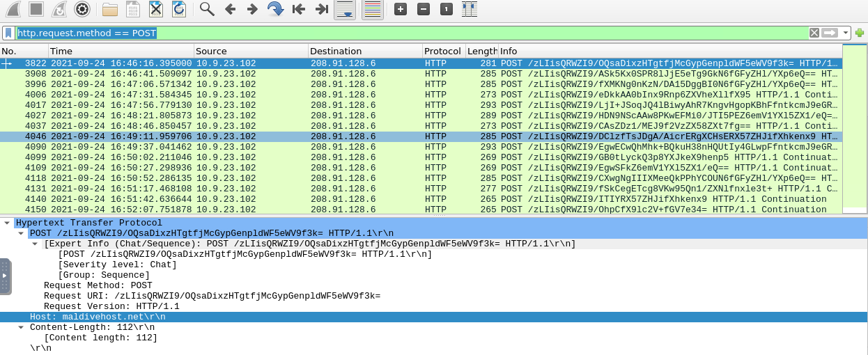Jump to the first packet icon
Screen dimensions: 868x355
pyautogui.click(x=299, y=9)
